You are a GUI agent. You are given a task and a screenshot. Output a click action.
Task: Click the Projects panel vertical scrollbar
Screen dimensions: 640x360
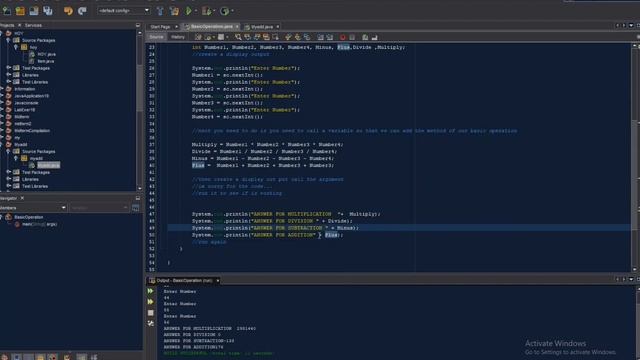click(x=140, y=110)
